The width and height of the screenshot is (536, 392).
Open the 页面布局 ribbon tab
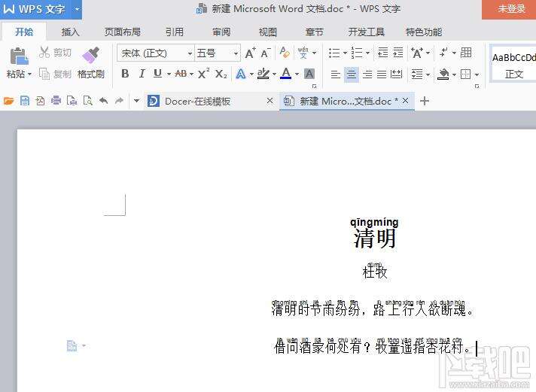[123, 32]
